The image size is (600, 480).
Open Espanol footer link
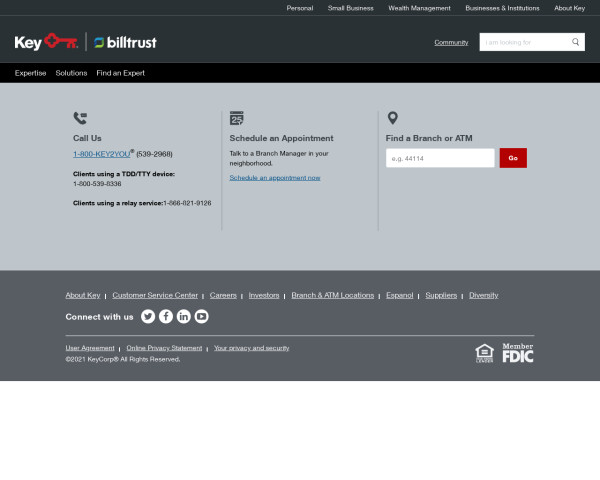click(399, 295)
